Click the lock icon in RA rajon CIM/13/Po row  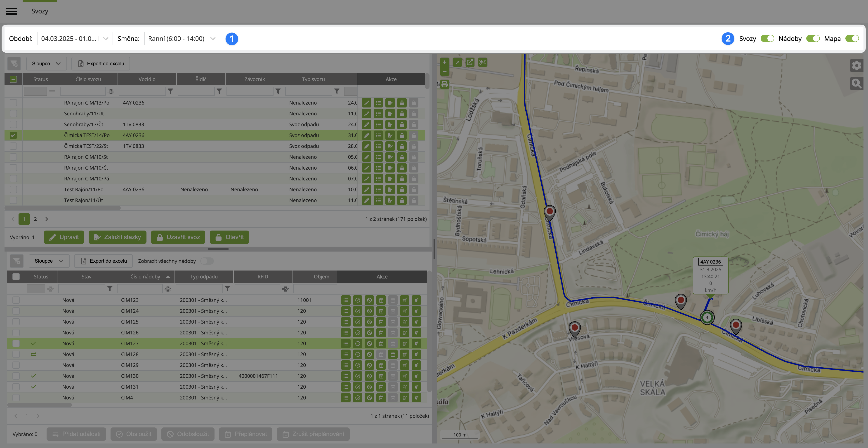(402, 103)
